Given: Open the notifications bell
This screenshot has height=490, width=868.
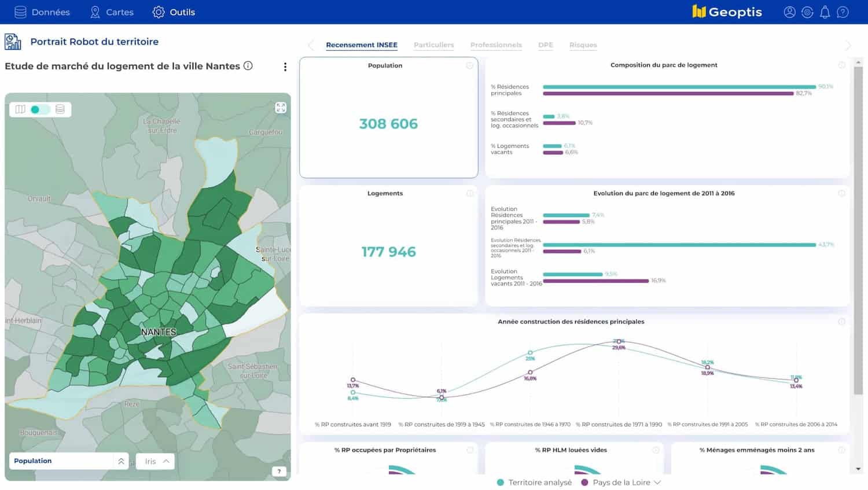Looking at the screenshot, I should coord(825,12).
